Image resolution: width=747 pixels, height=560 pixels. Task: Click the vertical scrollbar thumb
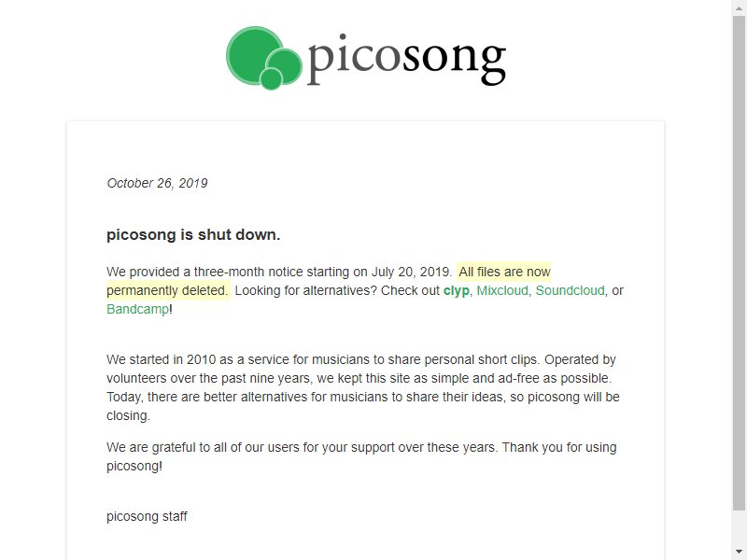coord(739,263)
